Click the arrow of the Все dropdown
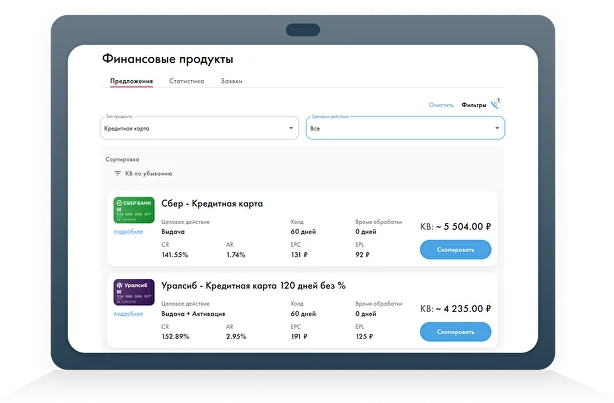Screen dimensions: 614x403 497,128
